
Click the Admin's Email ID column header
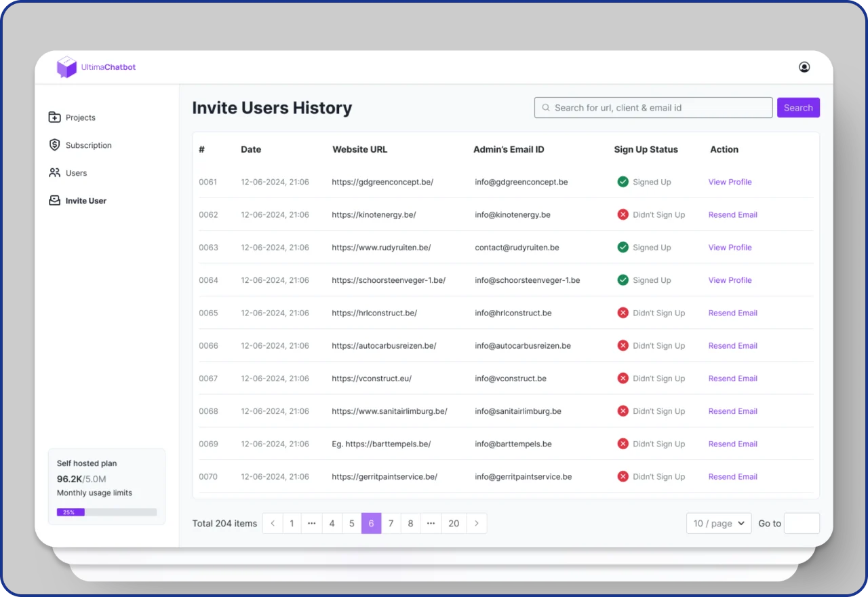(509, 149)
